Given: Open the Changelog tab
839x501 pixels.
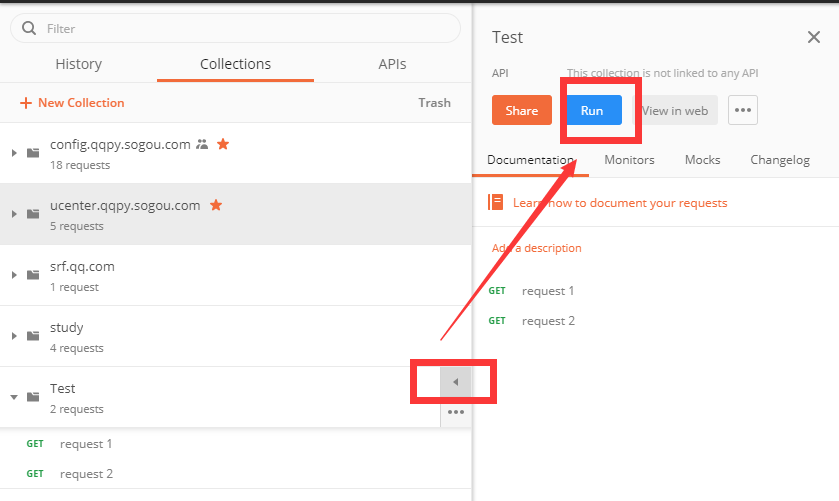Looking at the screenshot, I should click(x=780, y=160).
